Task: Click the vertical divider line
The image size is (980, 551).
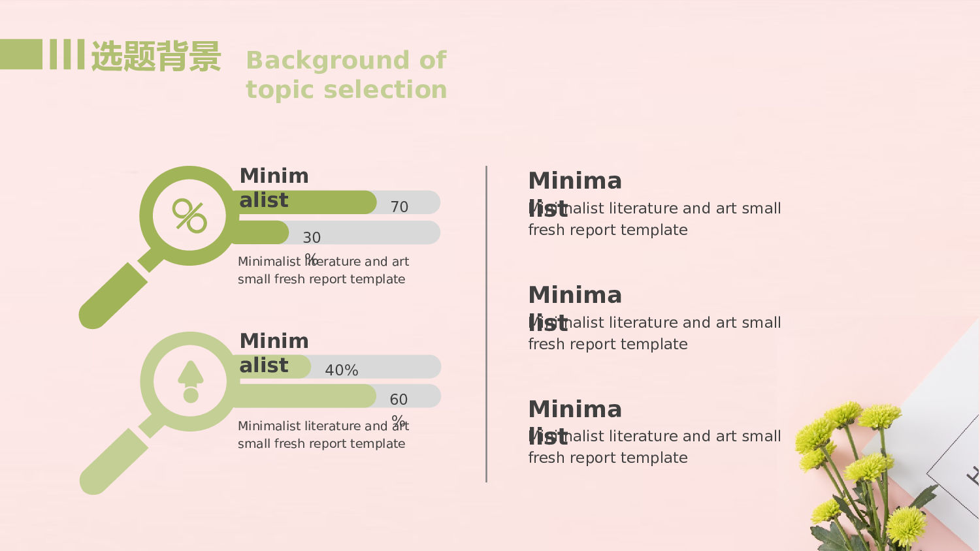Action: coord(486,324)
